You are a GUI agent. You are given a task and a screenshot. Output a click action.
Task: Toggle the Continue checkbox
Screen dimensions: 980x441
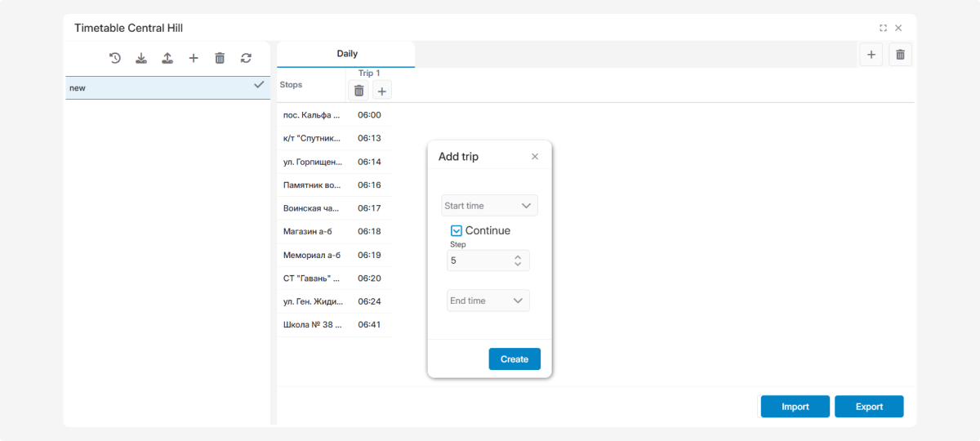pyautogui.click(x=457, y=231)
